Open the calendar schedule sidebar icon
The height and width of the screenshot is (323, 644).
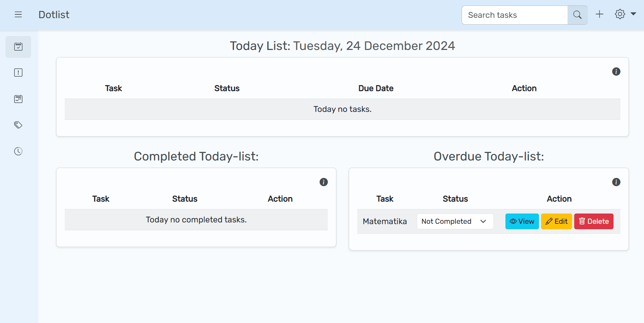click(18, 99)
